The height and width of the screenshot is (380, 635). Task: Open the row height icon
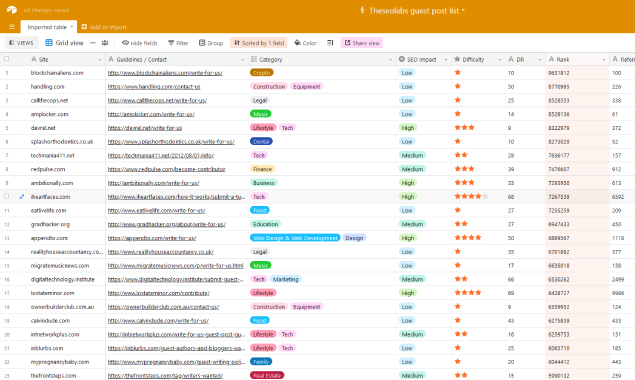(330, 43)
